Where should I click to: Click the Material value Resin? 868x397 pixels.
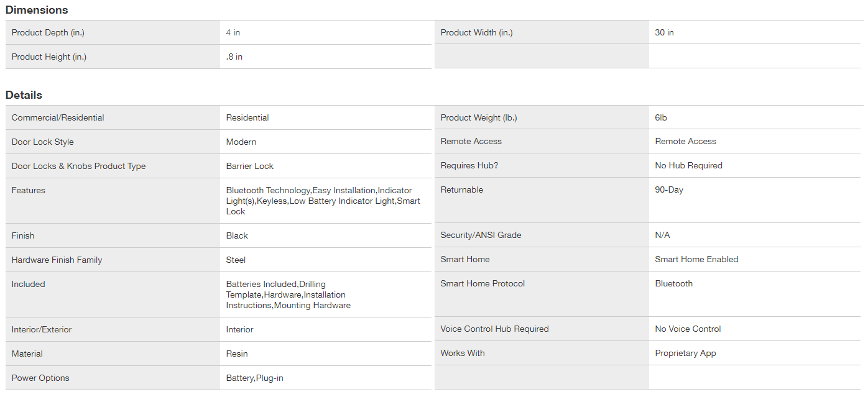coord(237,354)
